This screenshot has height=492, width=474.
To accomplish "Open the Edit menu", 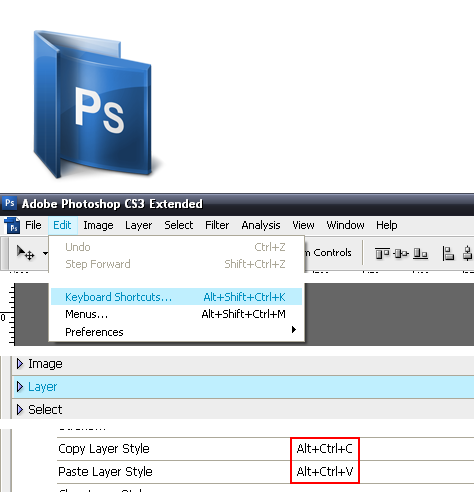I will tap(62, 225).
